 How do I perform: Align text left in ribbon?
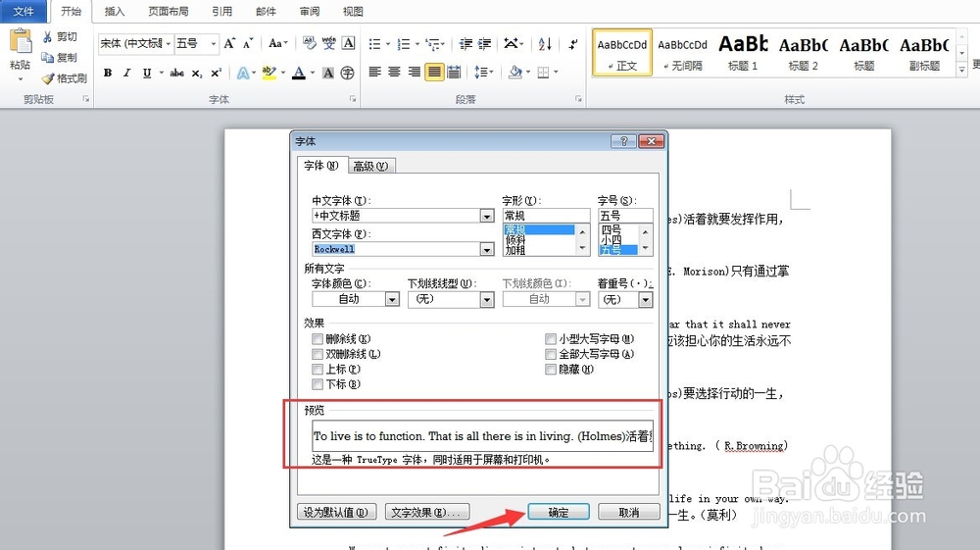coord(375,73)
